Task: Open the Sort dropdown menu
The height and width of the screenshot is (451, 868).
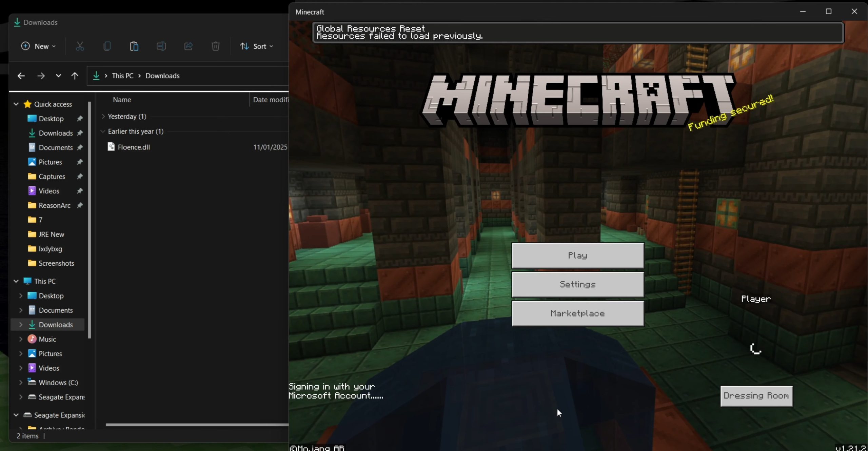Action: pos(256,46)
